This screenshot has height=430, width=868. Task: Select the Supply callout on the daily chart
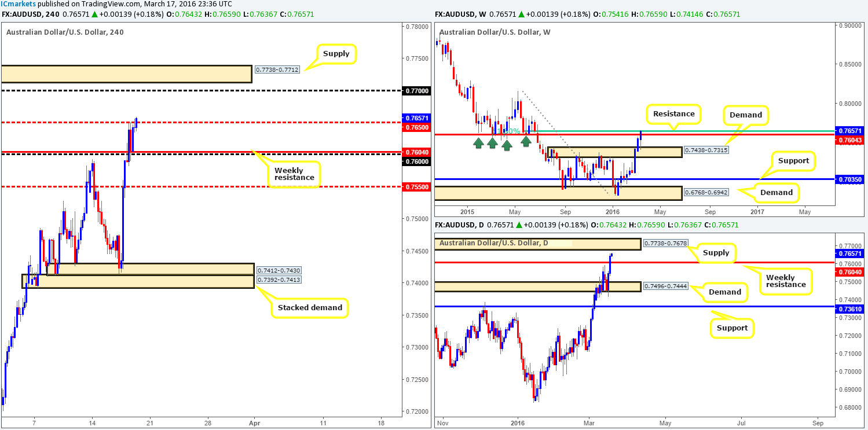click(x=716, y=253)
